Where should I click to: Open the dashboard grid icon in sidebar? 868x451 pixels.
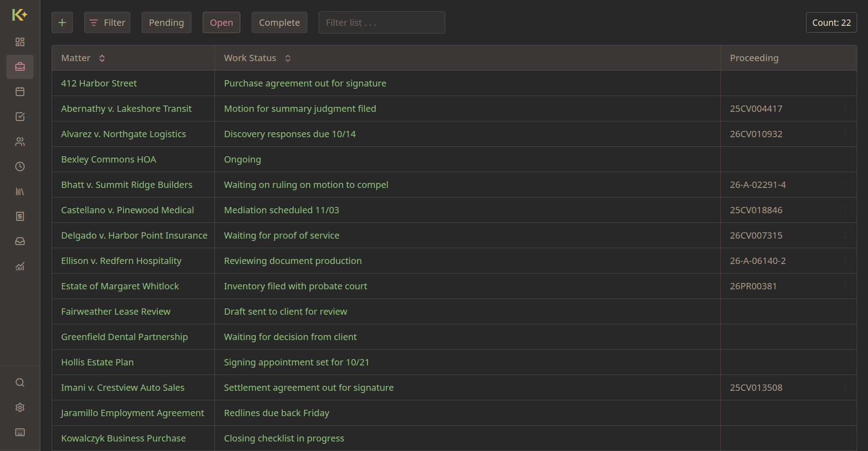point(20,42)
